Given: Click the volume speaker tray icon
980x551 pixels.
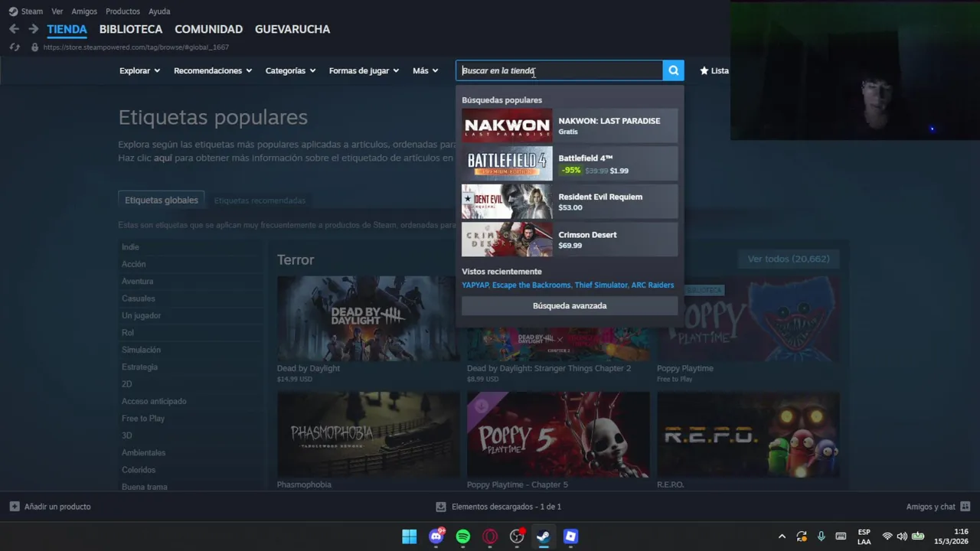Looking at the screenshot, I should coord(902,536).
